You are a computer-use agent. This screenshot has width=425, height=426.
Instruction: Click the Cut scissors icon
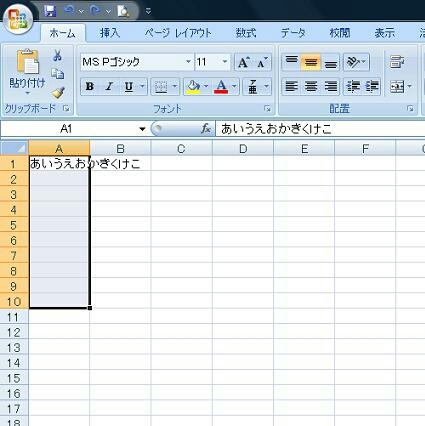click(x=57, y=55)
